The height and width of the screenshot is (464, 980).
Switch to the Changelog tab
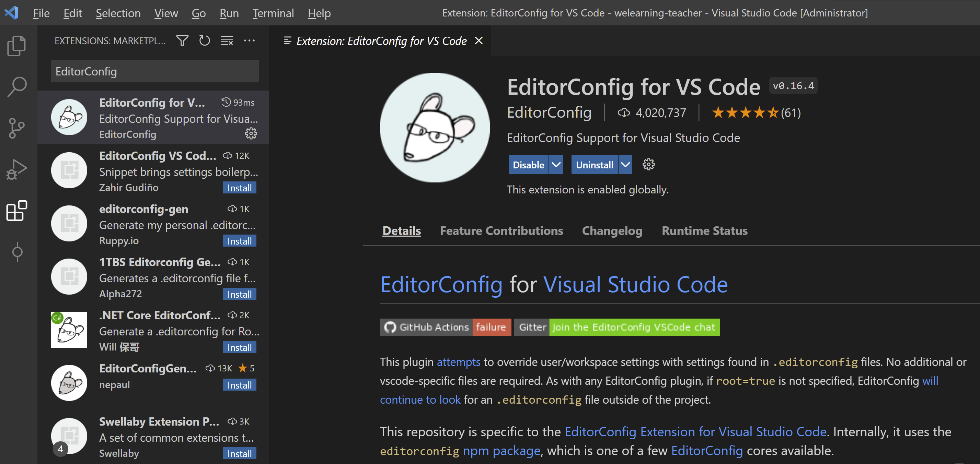coord(612,231)
